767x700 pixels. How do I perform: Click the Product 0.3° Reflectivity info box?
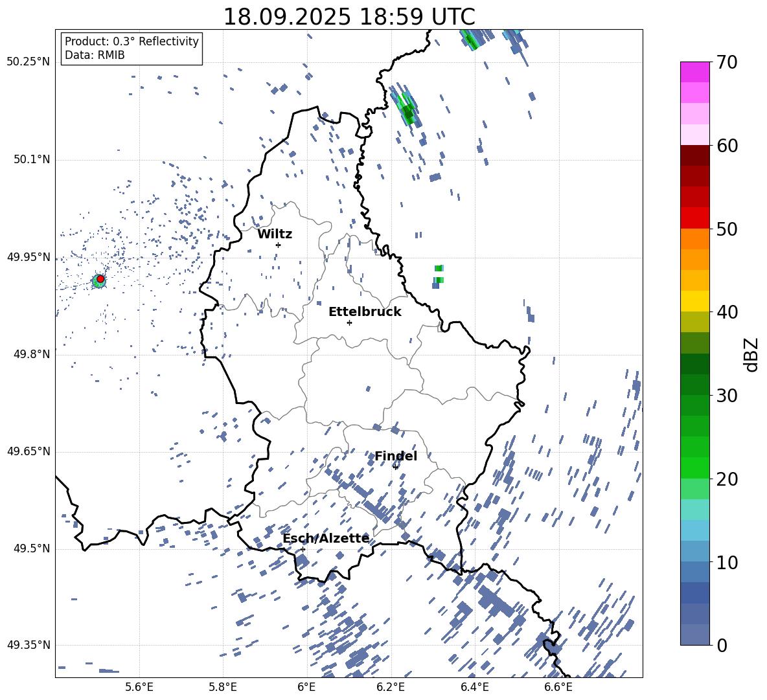(132, 49)
